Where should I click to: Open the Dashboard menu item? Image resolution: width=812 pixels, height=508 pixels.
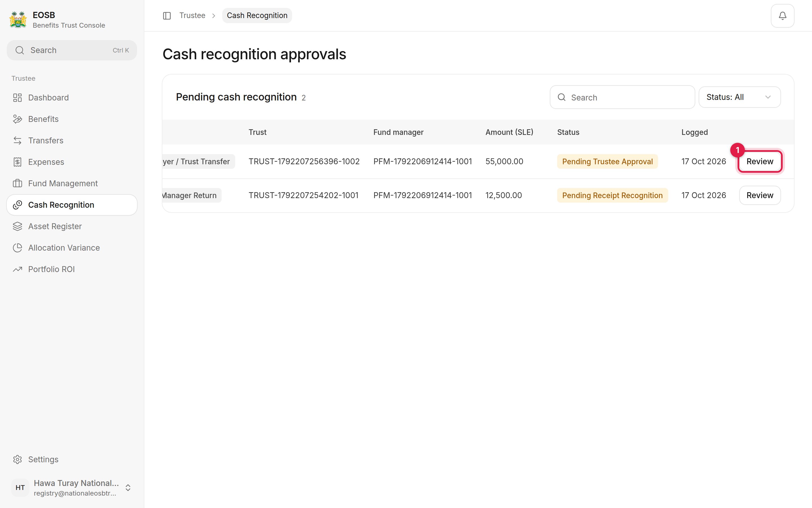click(72, 97)
